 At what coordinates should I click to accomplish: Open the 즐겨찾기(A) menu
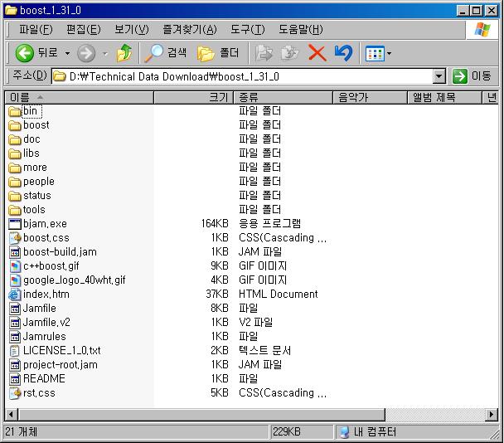tap(190, 30)
